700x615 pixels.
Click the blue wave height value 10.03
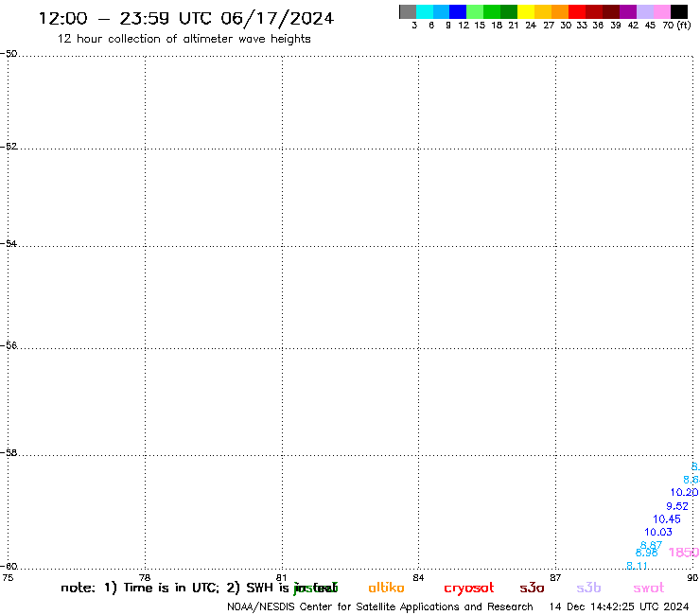(658, 532)
